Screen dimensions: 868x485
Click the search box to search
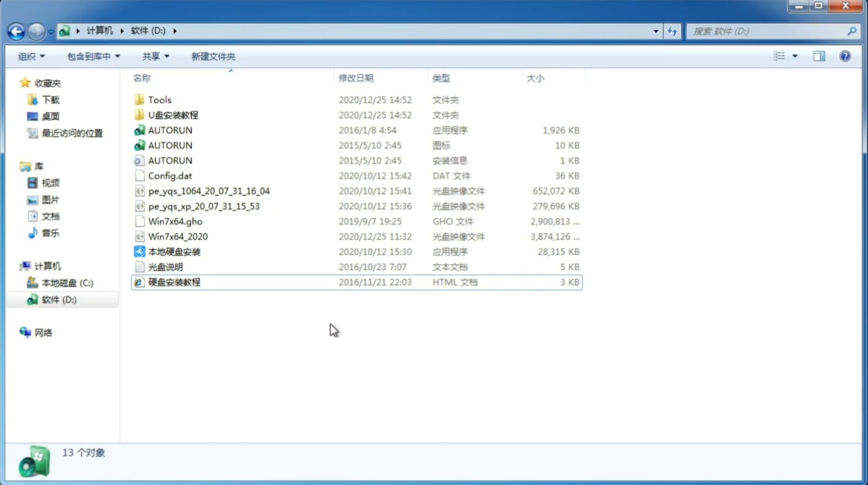769,30
